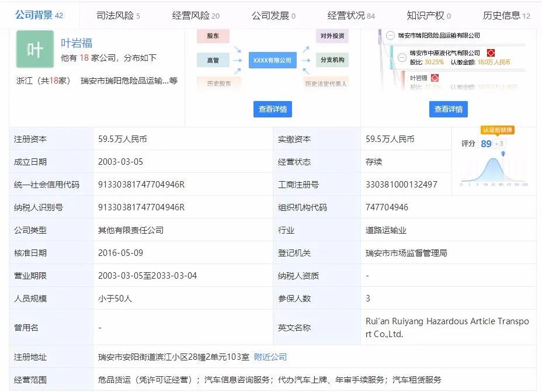Click the blue score marker pin on chart

(503, 154)
